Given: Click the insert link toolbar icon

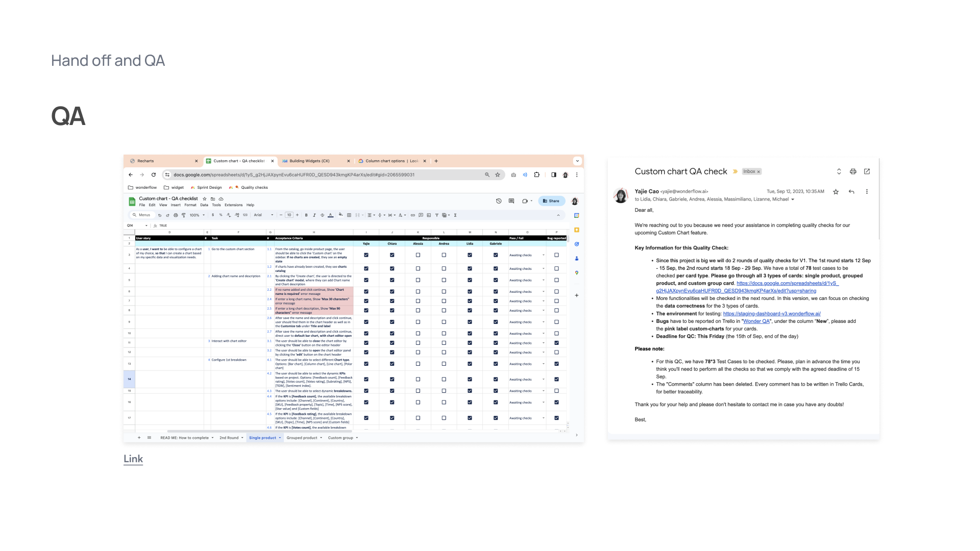Looking at the screenshot, I should (413, 215).
